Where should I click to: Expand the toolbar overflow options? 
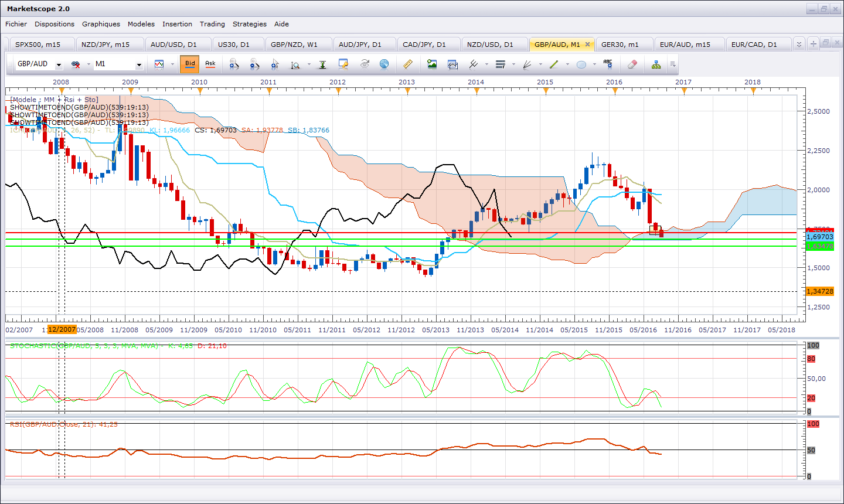point(673,64)
